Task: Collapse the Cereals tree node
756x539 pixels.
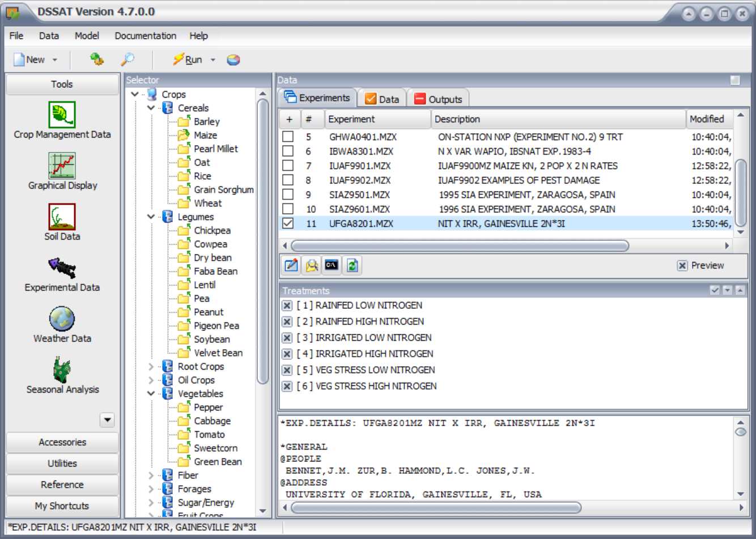Action: (151, 108)
